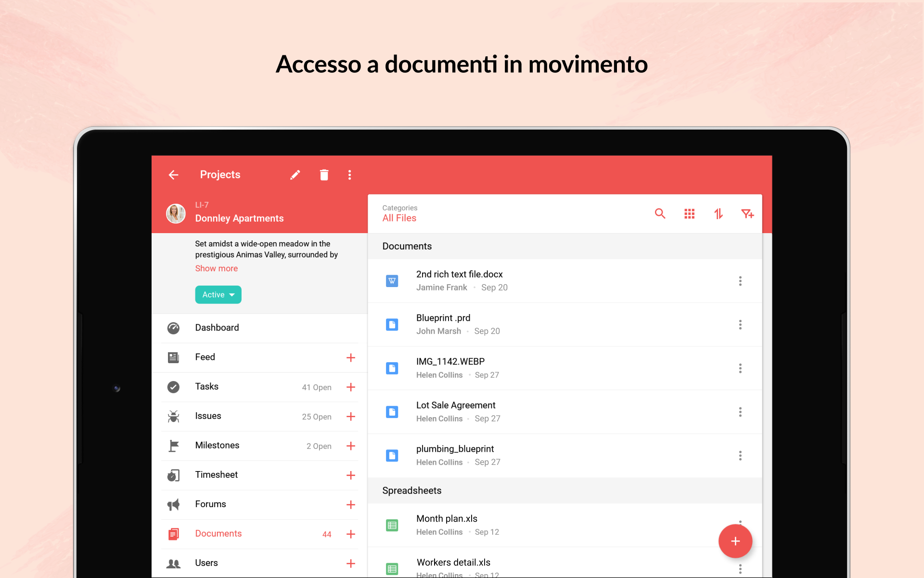Screen dimensions: 924x578
Task: Expand the Active status dropdown
Action: click(x=218, y=295)
